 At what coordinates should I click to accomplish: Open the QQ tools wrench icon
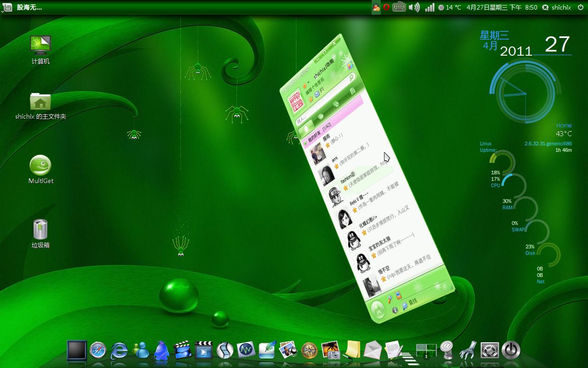[390, 299]
